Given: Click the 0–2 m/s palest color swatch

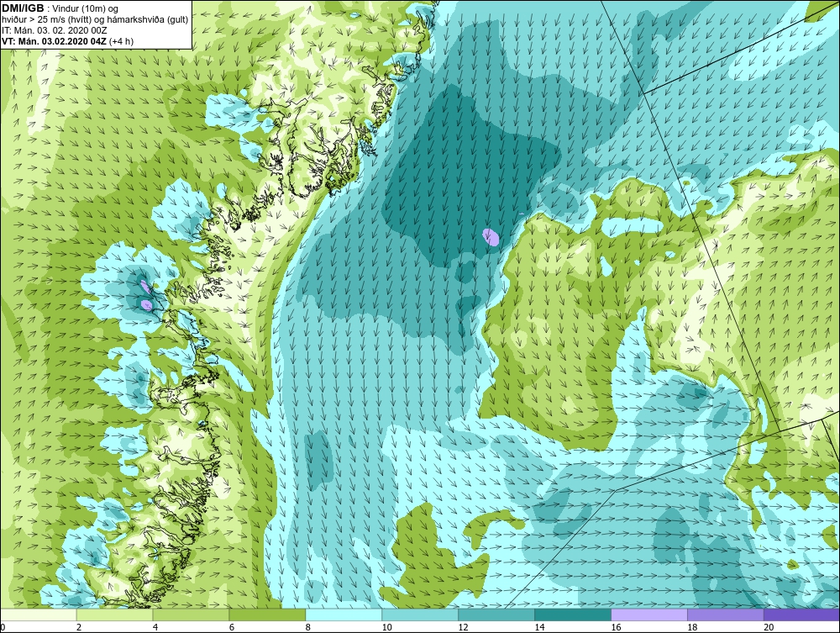Looking at the screenshot, I should point(39,615).
